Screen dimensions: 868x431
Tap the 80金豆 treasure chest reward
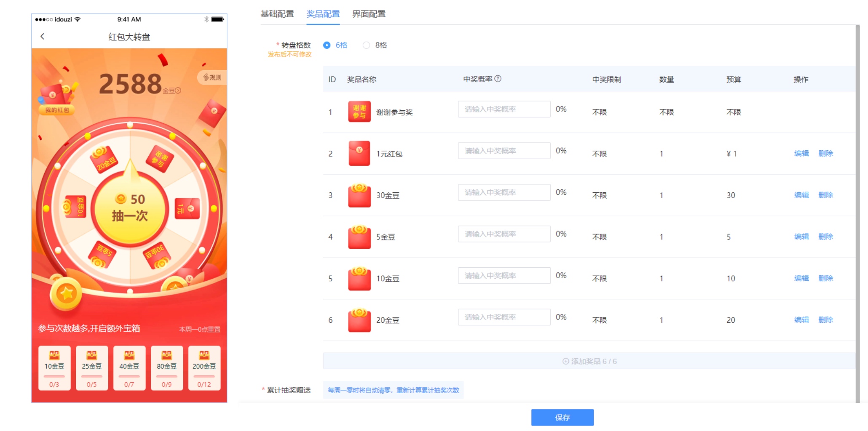[167, 368]
